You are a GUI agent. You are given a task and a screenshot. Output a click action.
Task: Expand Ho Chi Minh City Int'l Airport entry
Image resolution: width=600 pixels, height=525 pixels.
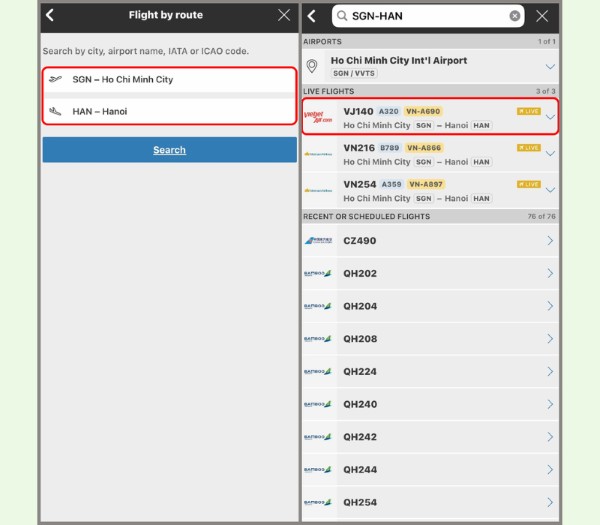[x=549, y=66]
